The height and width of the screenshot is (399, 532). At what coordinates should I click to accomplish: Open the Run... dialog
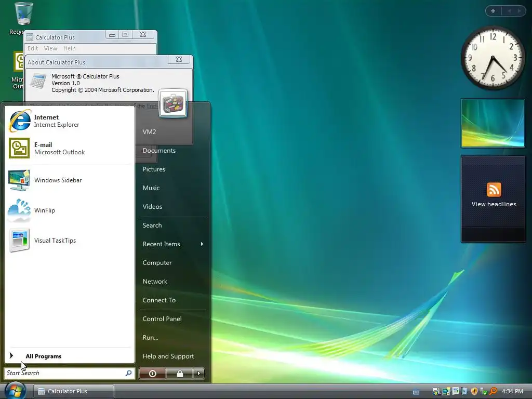pos(150,337)
